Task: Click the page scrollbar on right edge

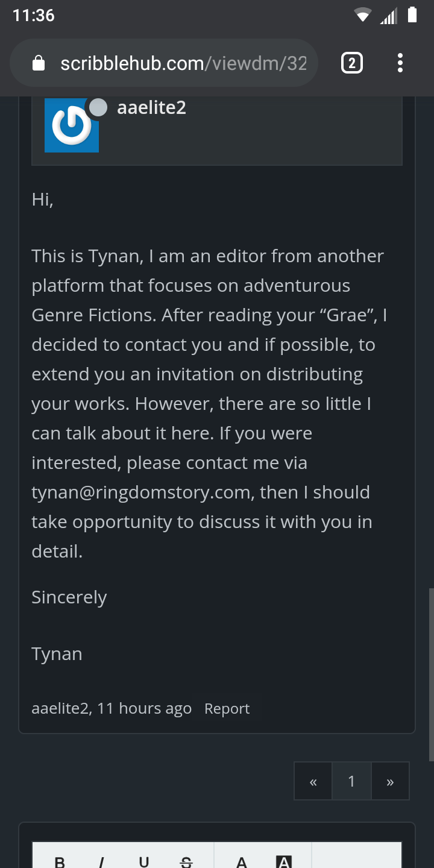Action: [431, 675]
